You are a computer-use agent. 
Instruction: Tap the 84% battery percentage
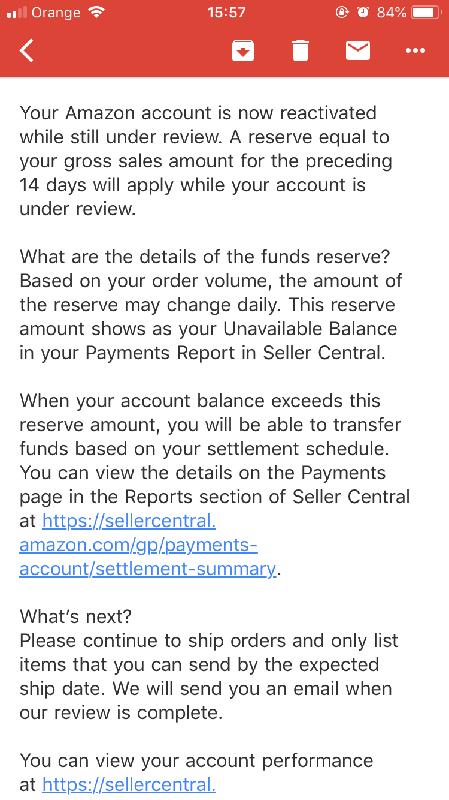(392, 12)
